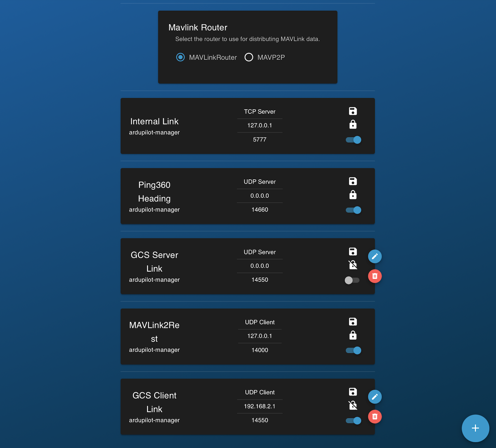This screenshot has width=496, height=448.
Task: Click the 192.168.2.1 field of GCS Client Link
Action: pos(260,406)
